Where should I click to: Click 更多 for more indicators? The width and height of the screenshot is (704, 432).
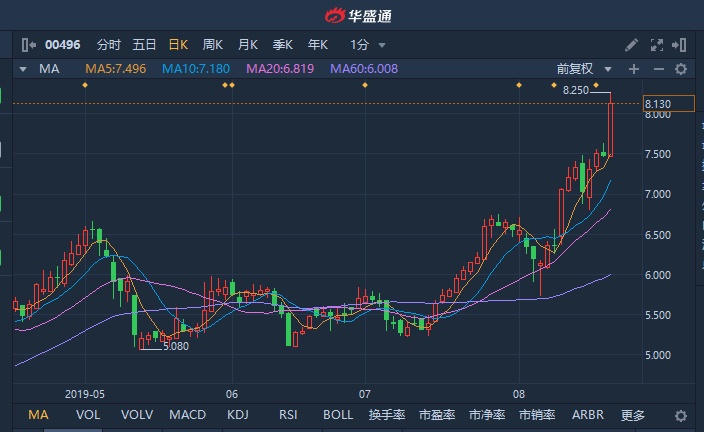click(x=633, y=415)
